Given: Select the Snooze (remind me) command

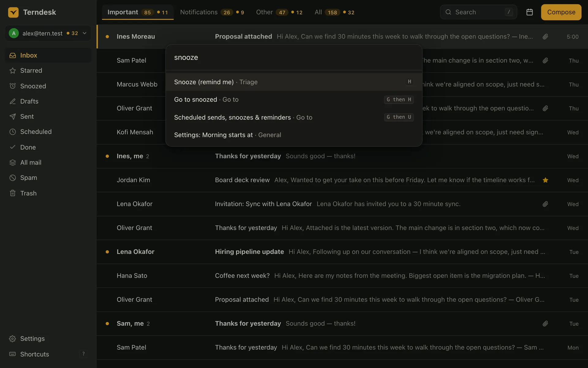Looking at the screenshot, I should tap(294, 82).
